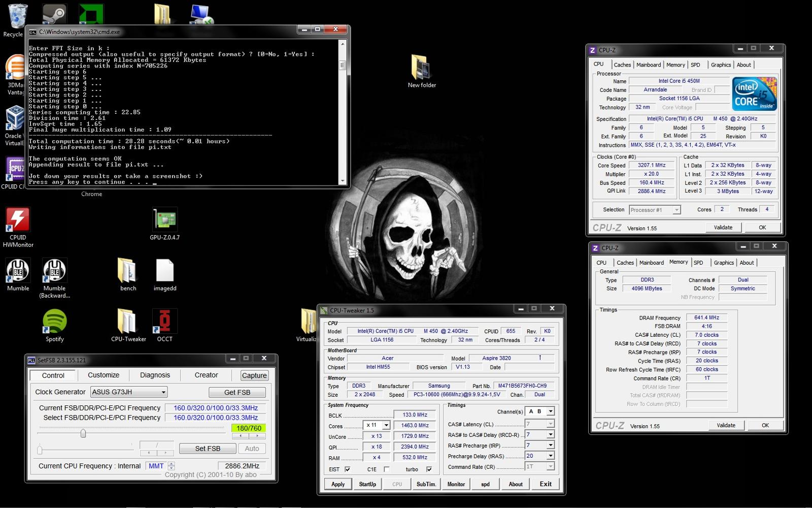This screenshot has width=812, height=508.
Task: Click the Exit button in CPU-Tweaker
Action: 546,484
